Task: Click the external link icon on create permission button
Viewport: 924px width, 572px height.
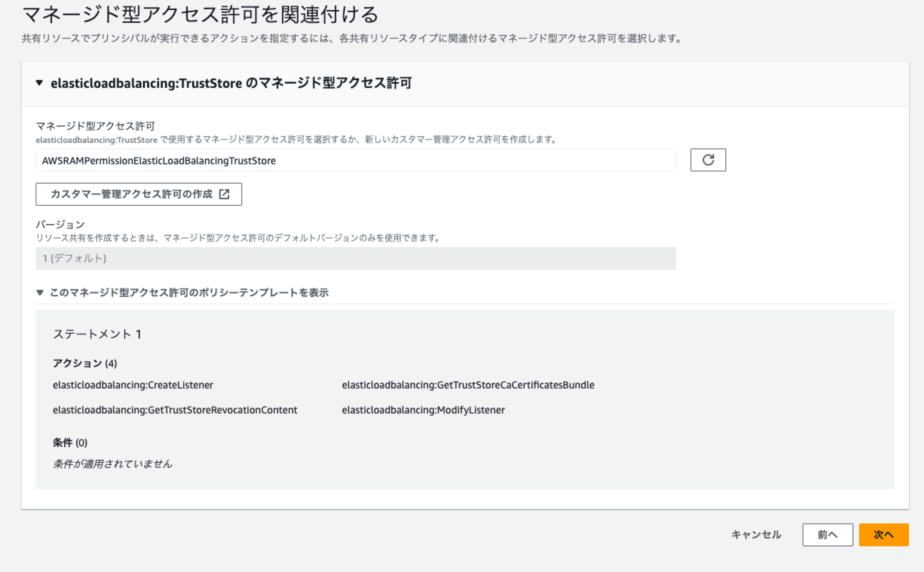Action: tap(225, 194)
